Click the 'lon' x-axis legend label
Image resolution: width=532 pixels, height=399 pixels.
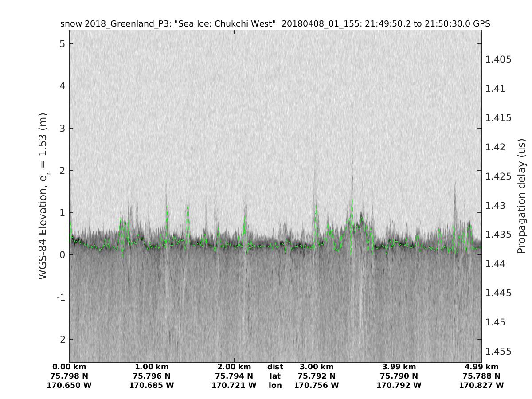click(275, 385)
